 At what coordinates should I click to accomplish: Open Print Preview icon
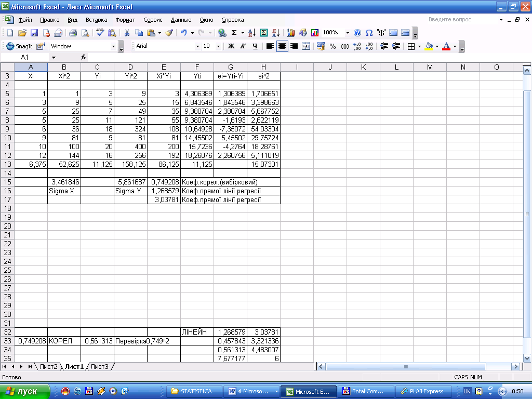click(85, 33)
